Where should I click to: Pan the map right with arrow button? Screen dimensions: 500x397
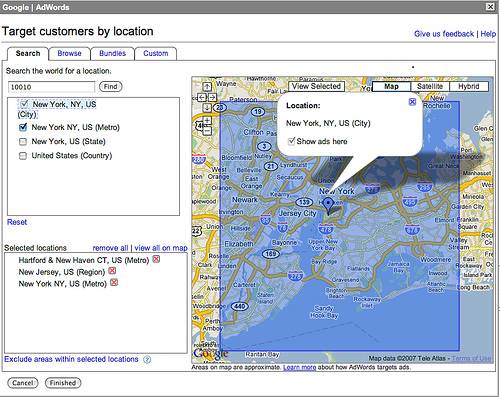(212, 97)
